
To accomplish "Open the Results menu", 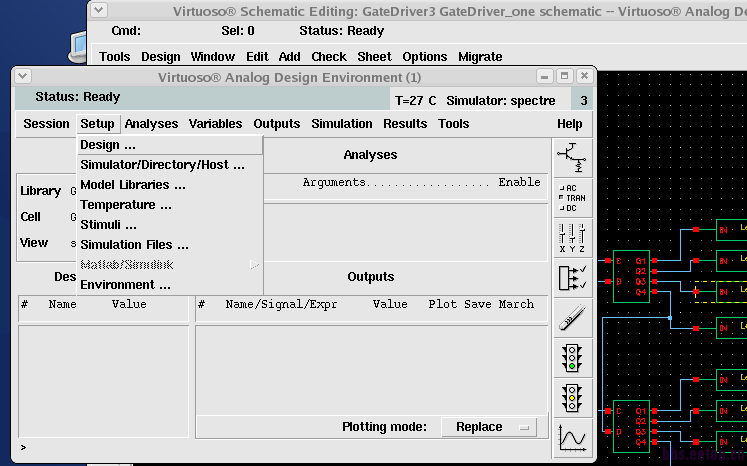I will pos(405,124).
